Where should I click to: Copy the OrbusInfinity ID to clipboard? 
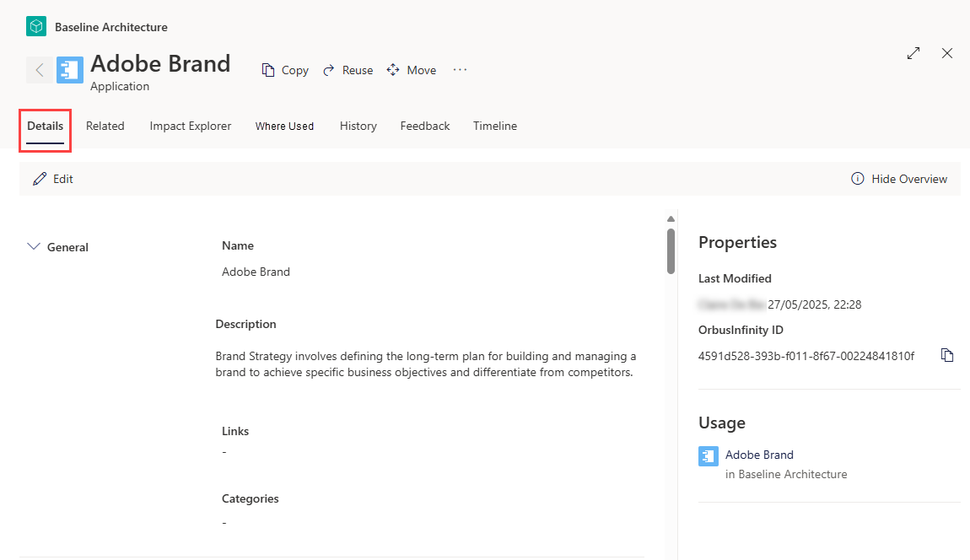click(x=947, y=355)
